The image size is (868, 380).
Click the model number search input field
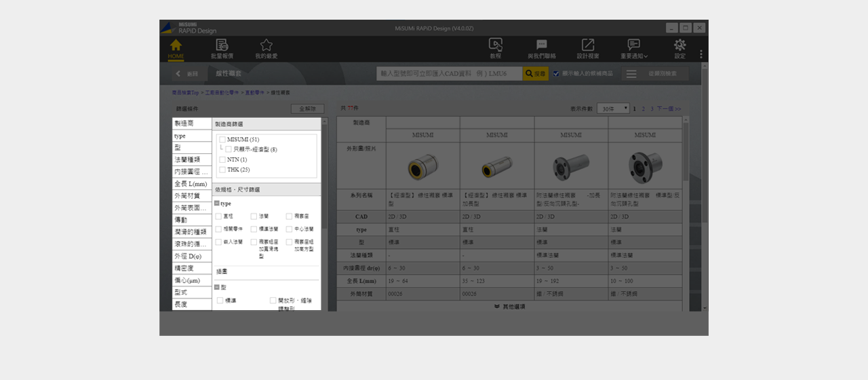(449, 73)
